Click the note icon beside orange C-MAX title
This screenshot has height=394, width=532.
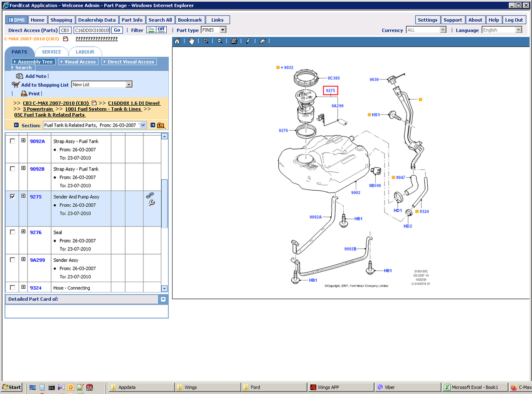pos(65,39)
